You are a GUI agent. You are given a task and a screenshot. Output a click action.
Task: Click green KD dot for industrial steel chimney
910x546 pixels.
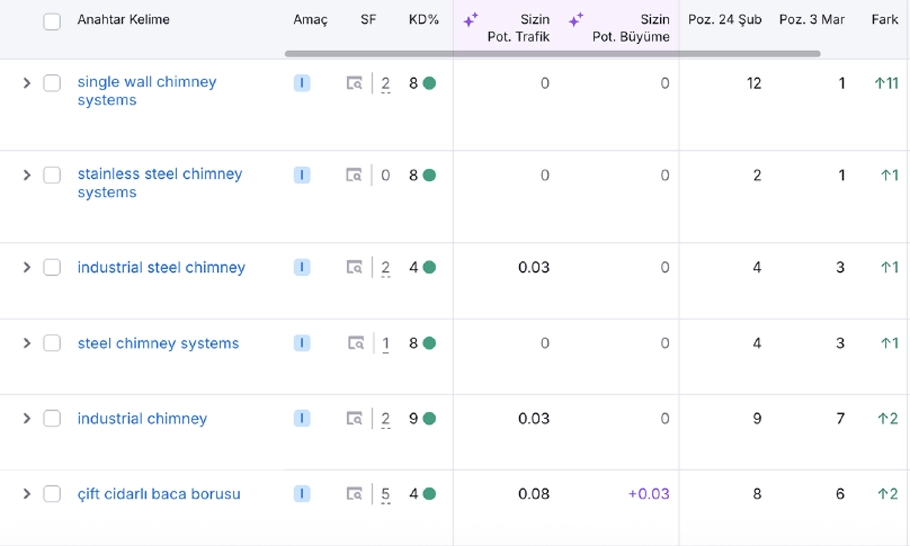pos(429,268)
